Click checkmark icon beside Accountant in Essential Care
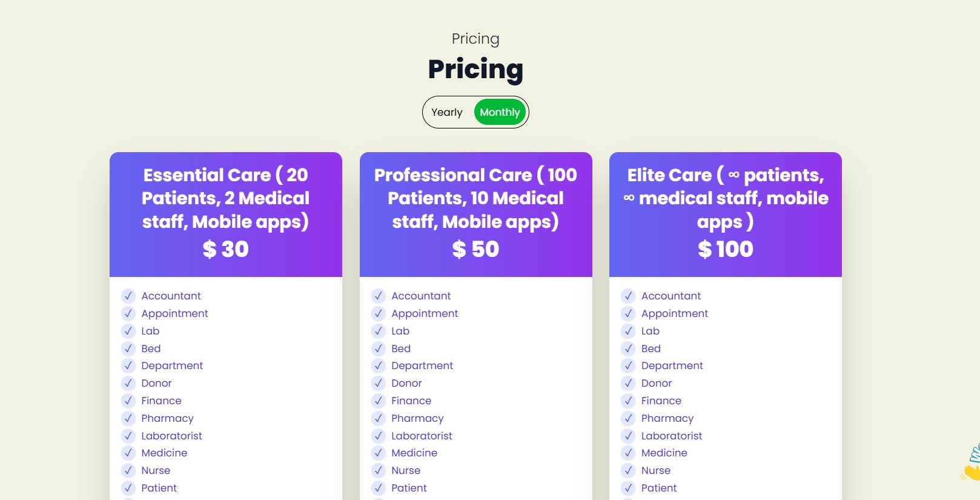Image resolution: width=980 pixels, height=500 pixels. [x=128, y=296]
